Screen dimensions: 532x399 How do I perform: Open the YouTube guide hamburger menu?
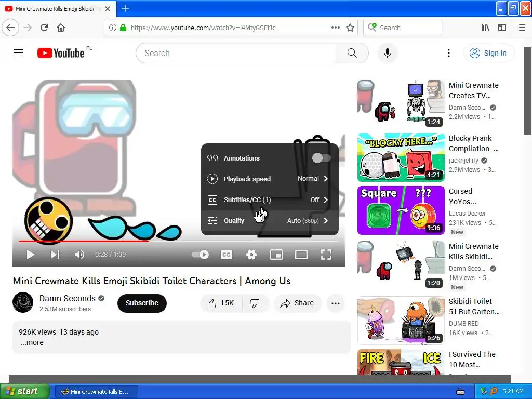[19, 53]
